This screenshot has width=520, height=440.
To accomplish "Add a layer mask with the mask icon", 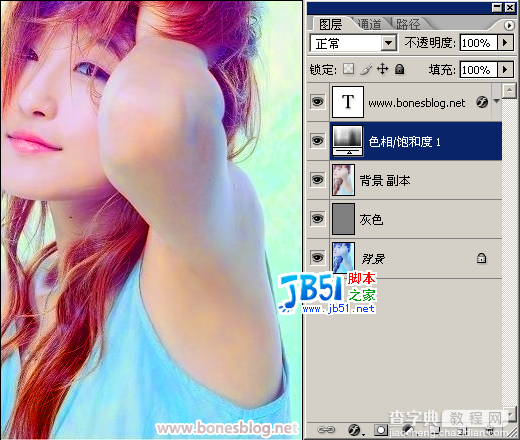I will (380, 430).
